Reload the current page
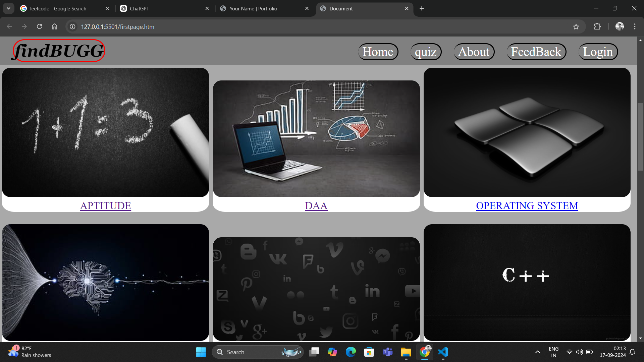The height and width of the screenshot is (362, 644). tap(39, 26)
